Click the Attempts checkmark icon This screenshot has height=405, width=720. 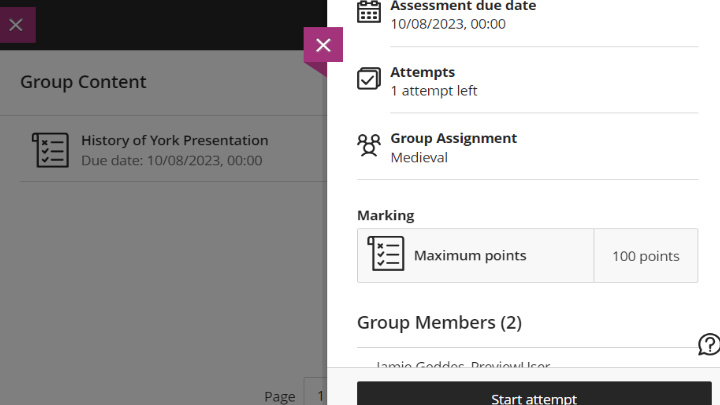click(x=369, y=80)
